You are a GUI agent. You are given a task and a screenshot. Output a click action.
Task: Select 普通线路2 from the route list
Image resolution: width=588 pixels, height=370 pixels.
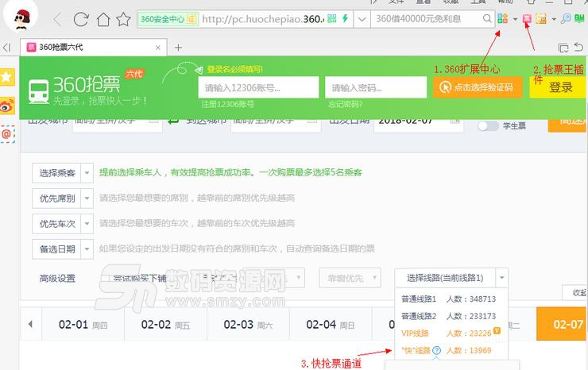(448, 316)
